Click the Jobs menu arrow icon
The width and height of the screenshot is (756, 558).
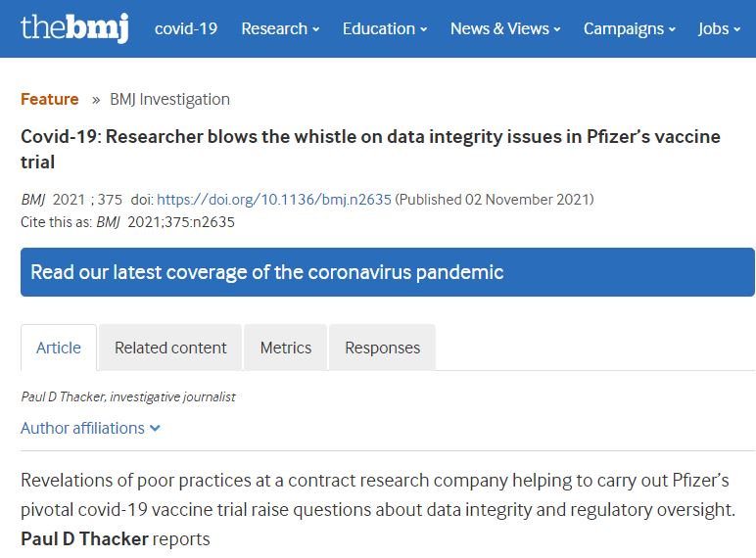point(737,29)
